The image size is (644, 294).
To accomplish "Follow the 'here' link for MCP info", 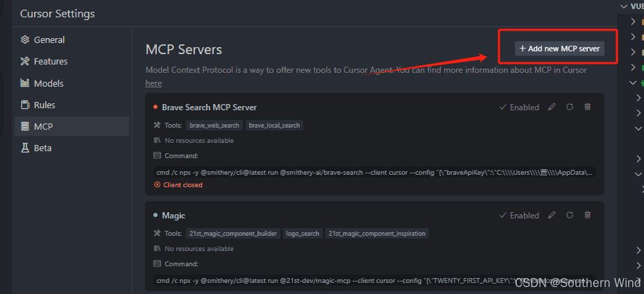I will pyautogui.click(x=153, y=83).
